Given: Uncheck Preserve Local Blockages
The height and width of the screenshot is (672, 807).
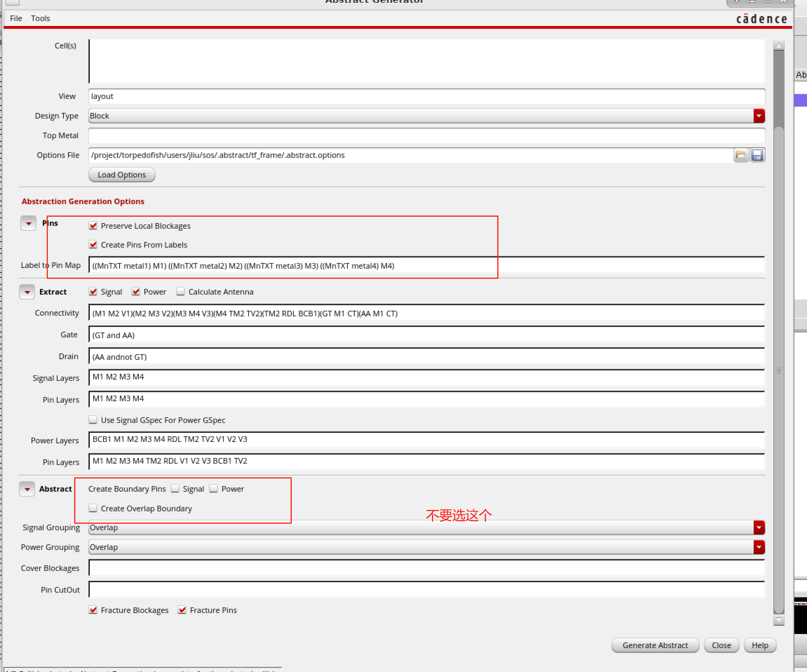Looking at the screenshot, I should pos(93,226).
